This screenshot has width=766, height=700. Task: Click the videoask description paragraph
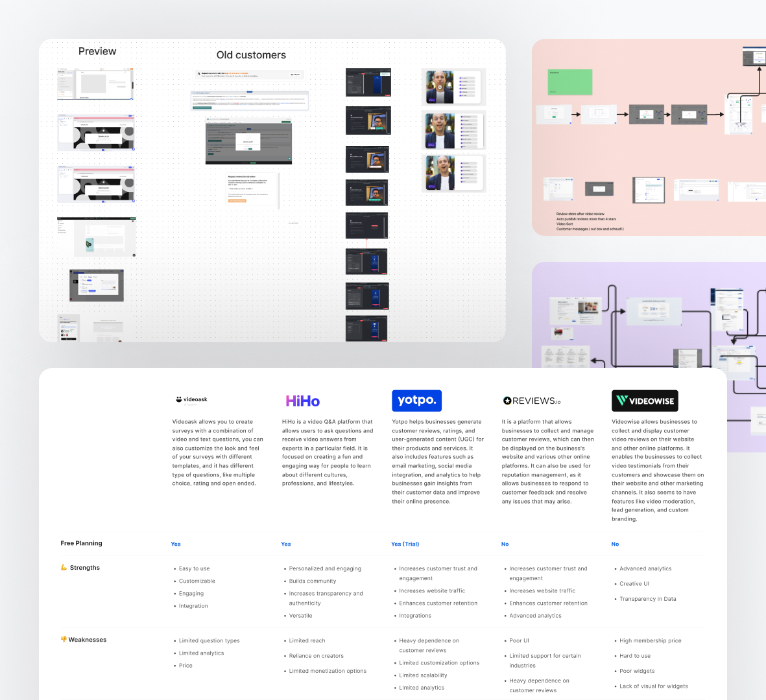(217, 452)
